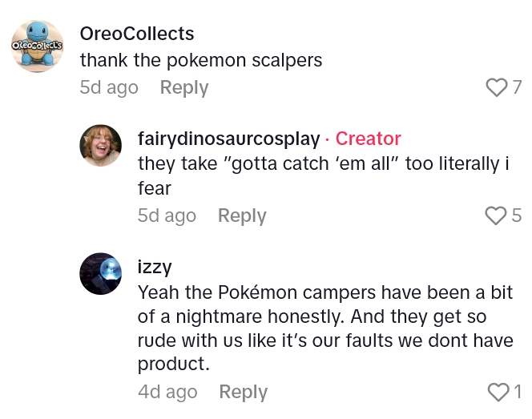Select the text "thank the pokemon scalpers"
This screenshot has height=419, width=532.
[x=199, y=60]
